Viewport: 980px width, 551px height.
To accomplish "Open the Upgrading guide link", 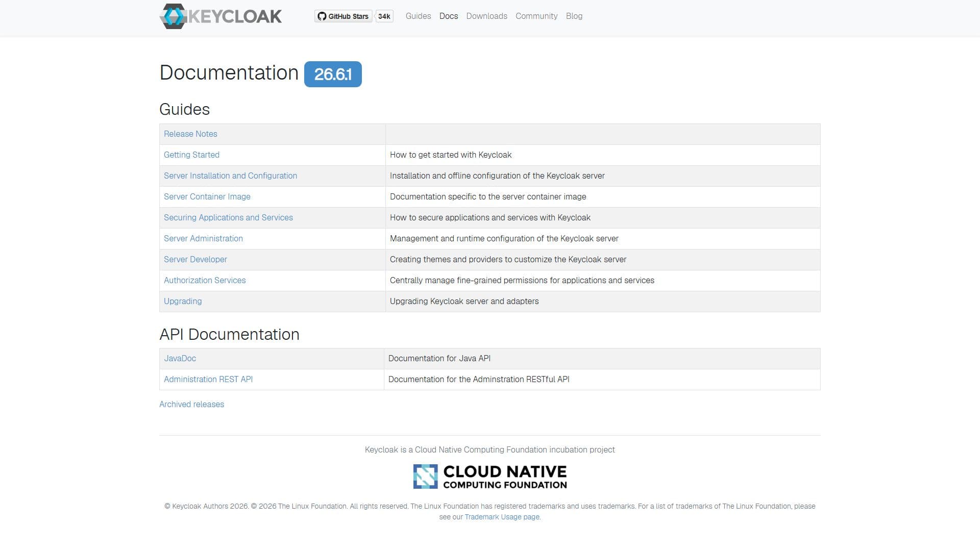I will click(183, 301).
